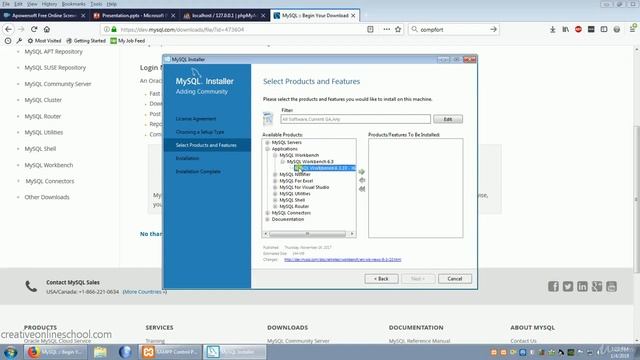Viewport: 640px width, 360px height.
Task: Open LinkedIn icon in page footer
Action: coord(582,287)
